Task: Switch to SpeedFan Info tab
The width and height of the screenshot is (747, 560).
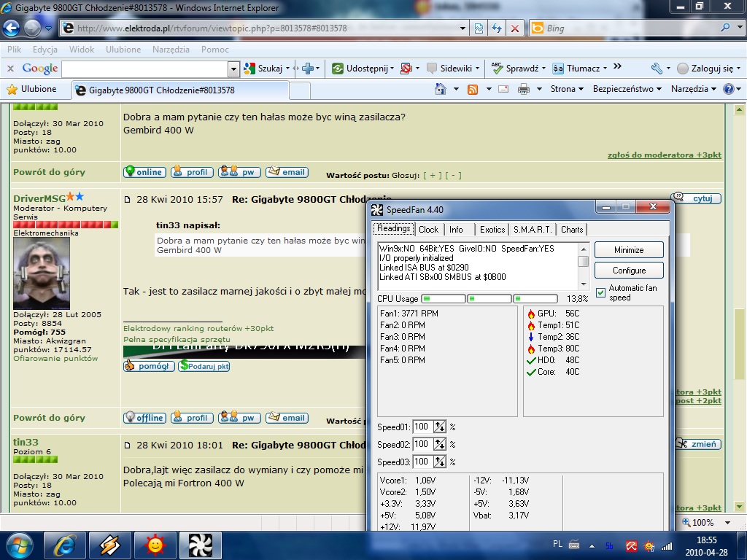Action: (x=456, y=230)
